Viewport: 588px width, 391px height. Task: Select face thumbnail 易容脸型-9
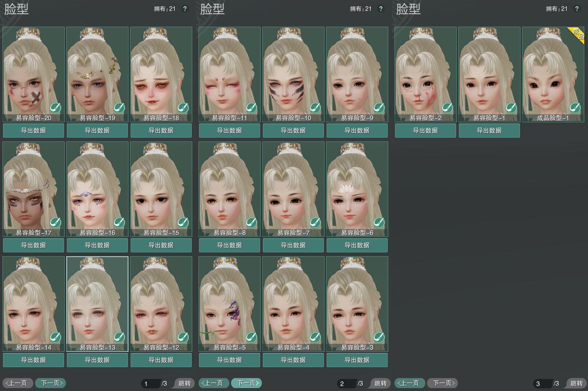click(357, 74)
